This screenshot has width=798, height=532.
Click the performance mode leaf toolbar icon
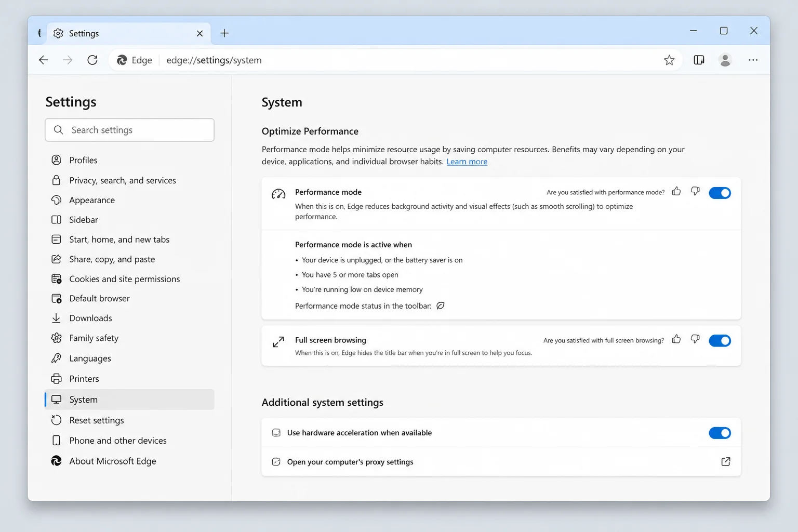[441, 305]
